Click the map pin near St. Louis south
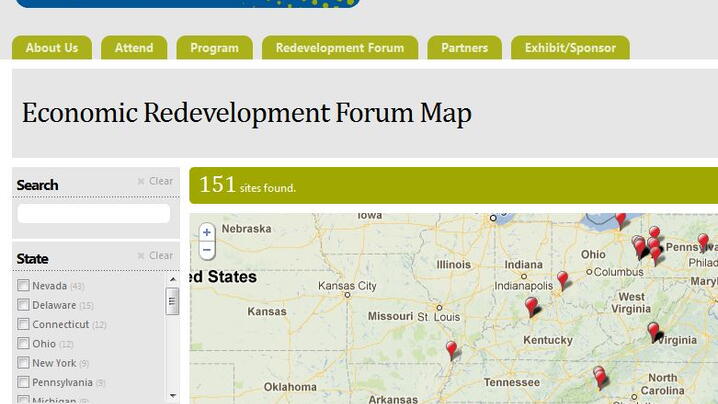The image size is (718, 404). click(451, 350)
